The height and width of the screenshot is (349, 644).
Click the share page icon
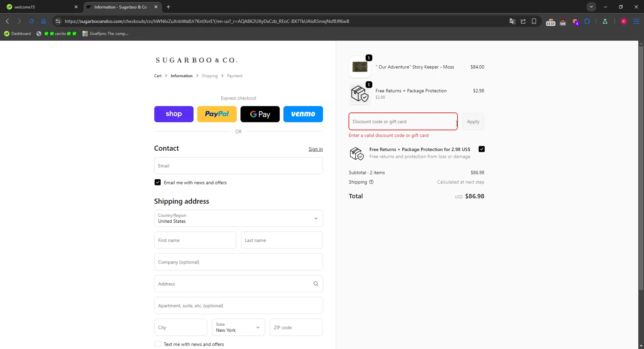[523, 21]
